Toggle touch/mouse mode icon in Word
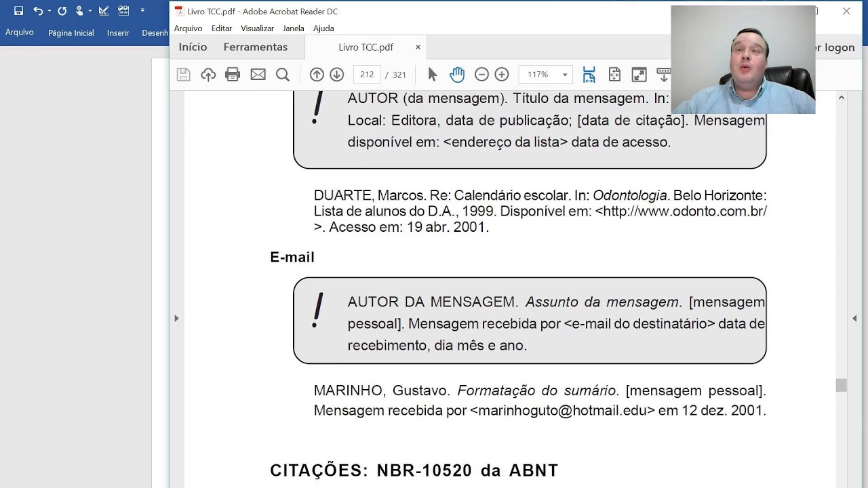 (79, 11)
